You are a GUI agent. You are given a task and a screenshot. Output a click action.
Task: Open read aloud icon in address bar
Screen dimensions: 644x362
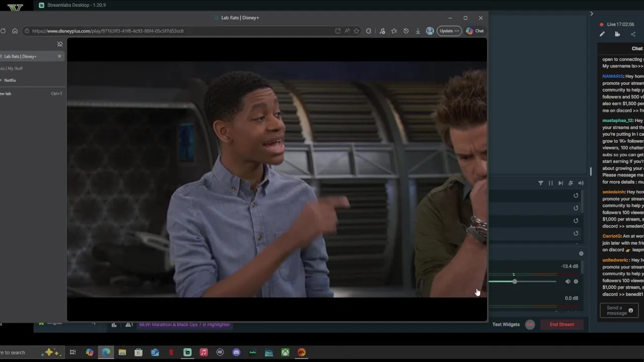(347, 31)
